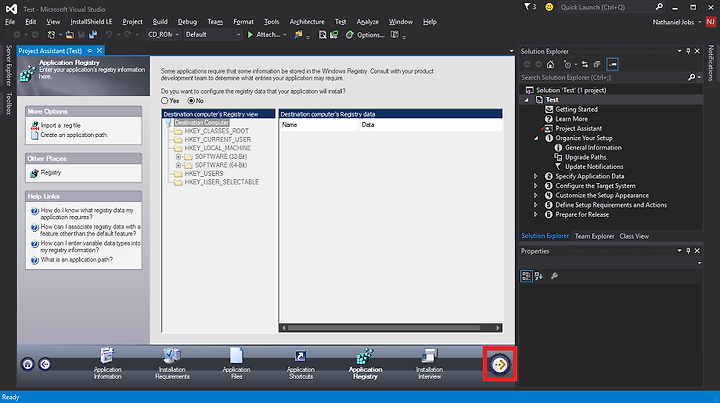Open the Installation Requirements step
This screenshot has height=403, width=720.
click(172, 364)
